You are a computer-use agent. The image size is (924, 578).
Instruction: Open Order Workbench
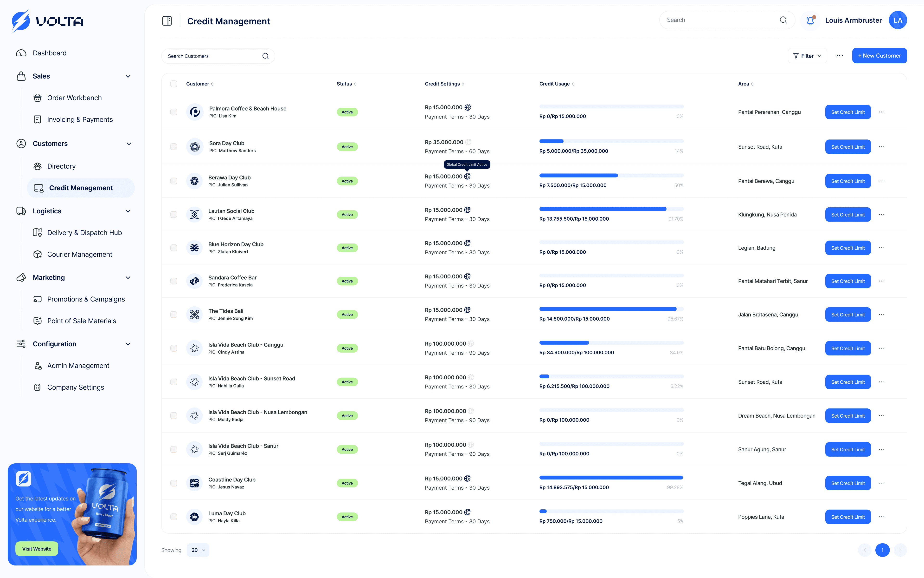tap(68, 98)
